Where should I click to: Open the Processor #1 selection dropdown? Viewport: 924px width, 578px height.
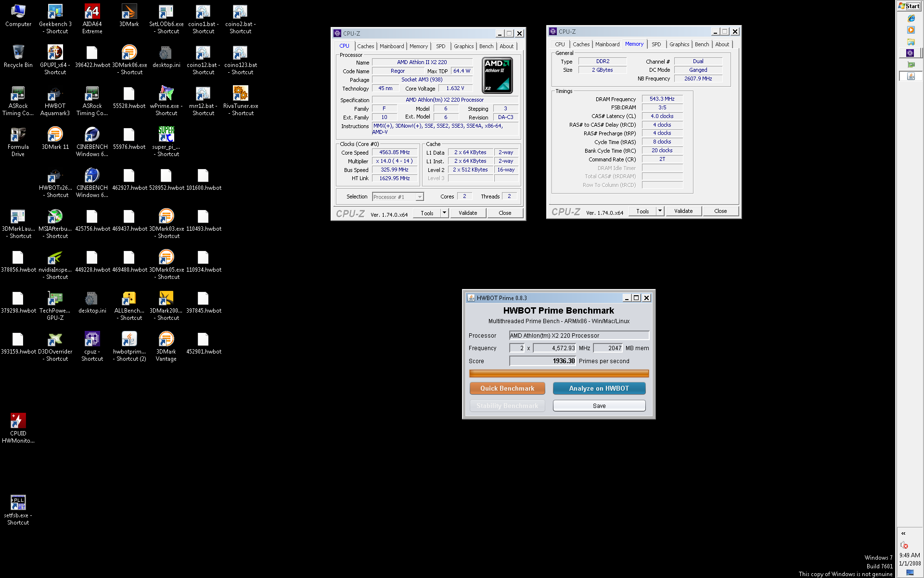398,197
